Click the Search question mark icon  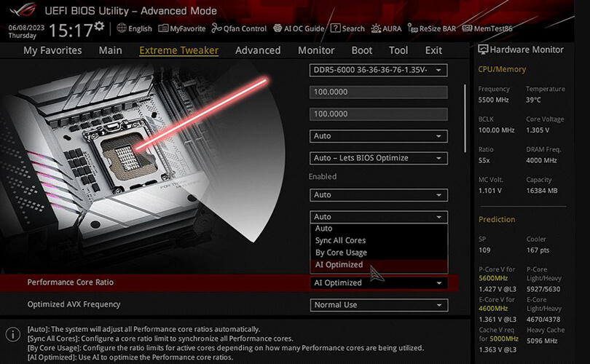(335, 28)
